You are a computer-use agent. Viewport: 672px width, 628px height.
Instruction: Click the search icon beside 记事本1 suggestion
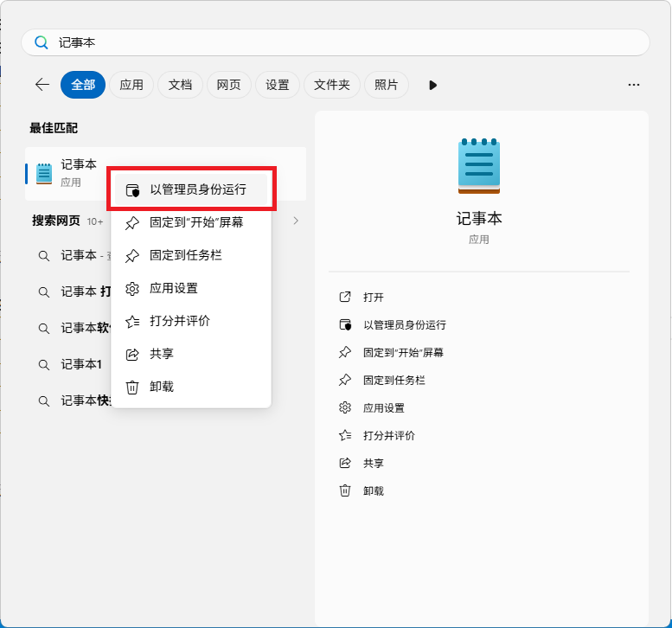[x=44, y=365]
